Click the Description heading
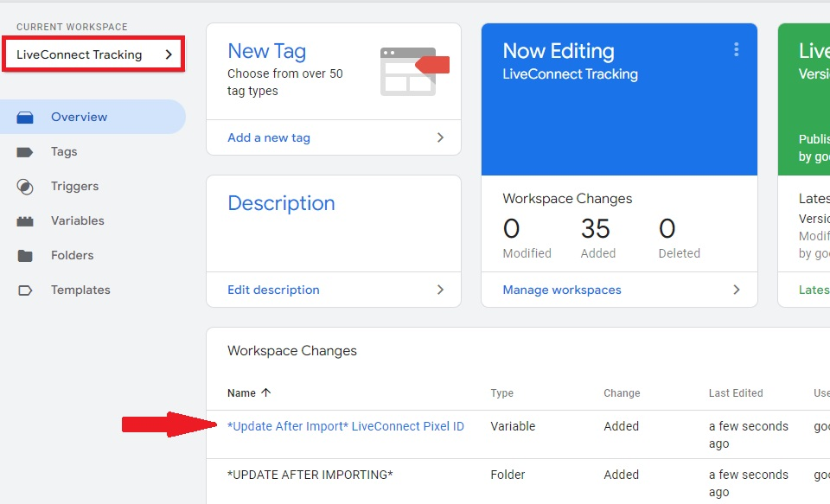The image size is (830, 504). click(281, 203)
